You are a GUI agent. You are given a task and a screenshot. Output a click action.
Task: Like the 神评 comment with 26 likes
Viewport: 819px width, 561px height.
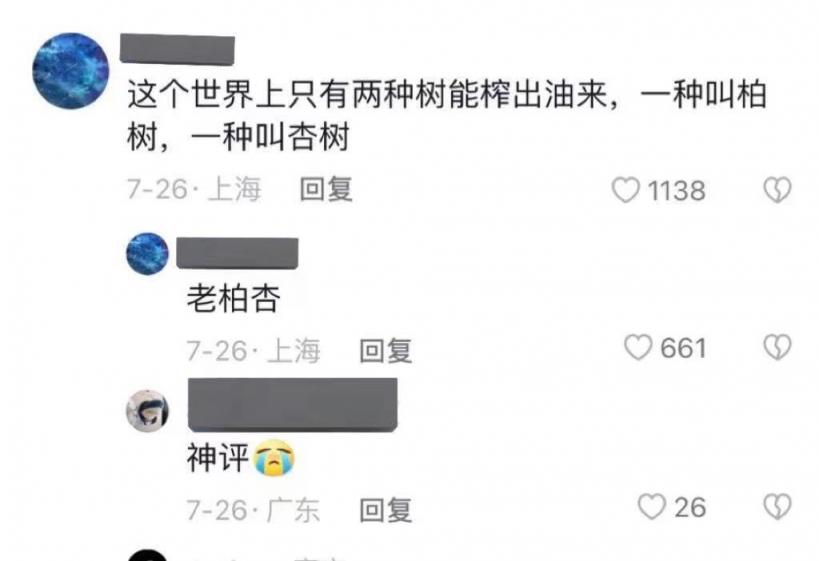click(652, 507)
